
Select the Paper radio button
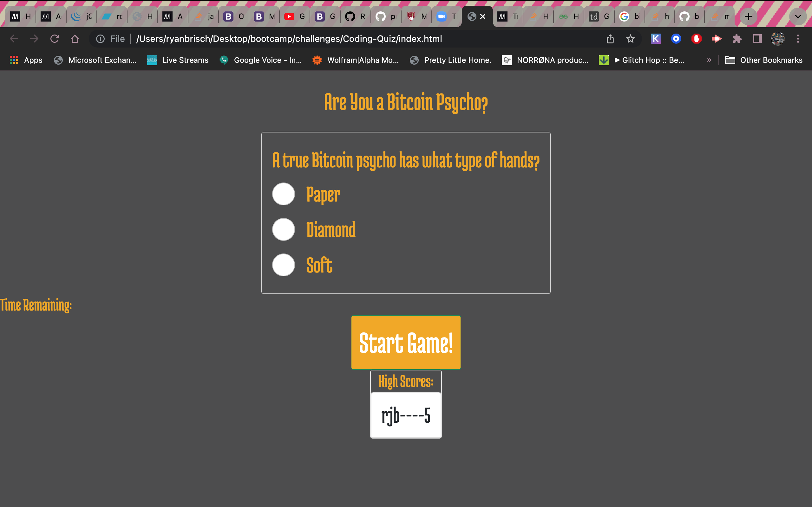click(x=282, y=193)
